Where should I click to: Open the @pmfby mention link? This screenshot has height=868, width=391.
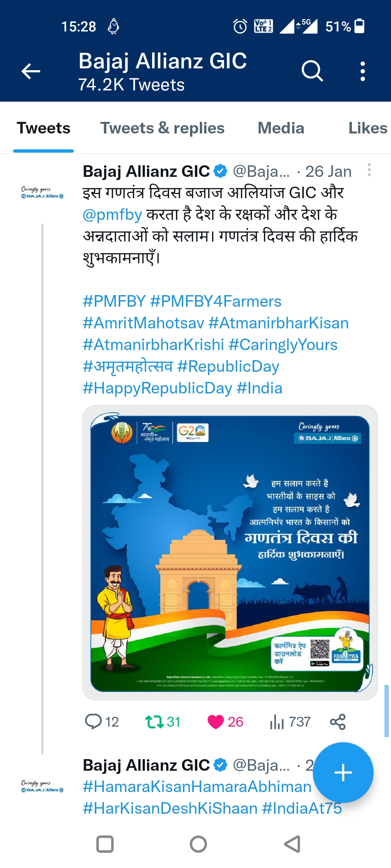pos(112,215)
